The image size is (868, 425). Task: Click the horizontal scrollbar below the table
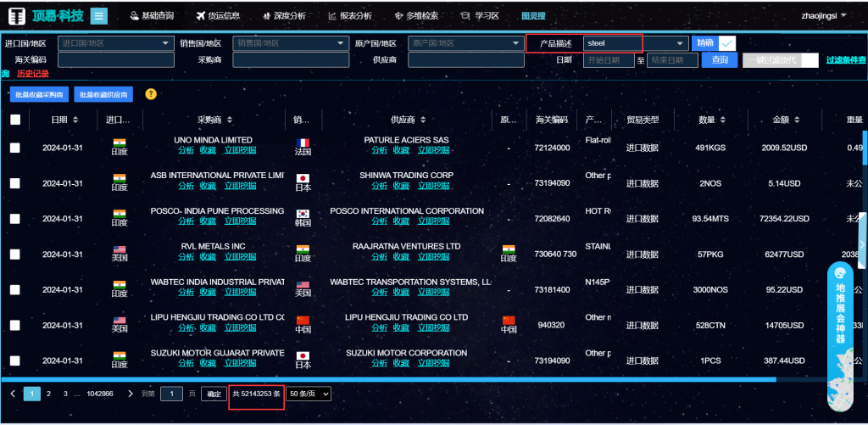(390, 379)
